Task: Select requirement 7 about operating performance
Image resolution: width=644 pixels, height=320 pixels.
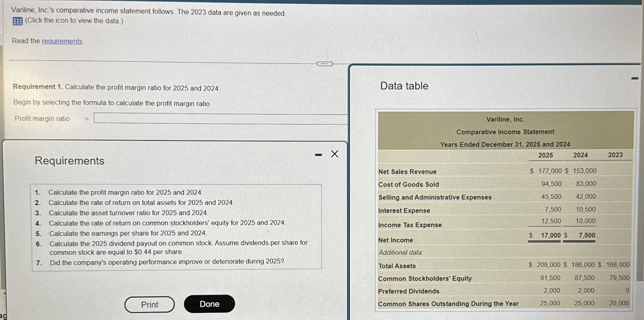Action: (x=167, y=262)
